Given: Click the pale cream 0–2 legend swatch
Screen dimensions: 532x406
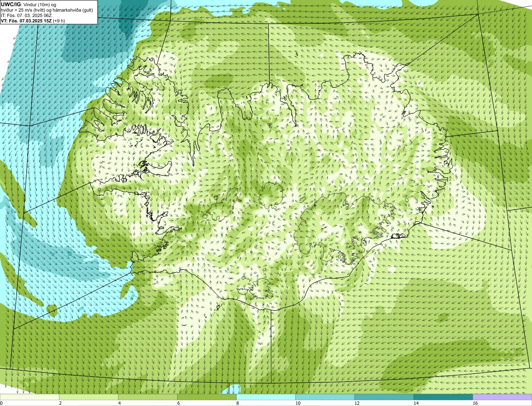Looking at the screenshot, I should tap(30, 397).
